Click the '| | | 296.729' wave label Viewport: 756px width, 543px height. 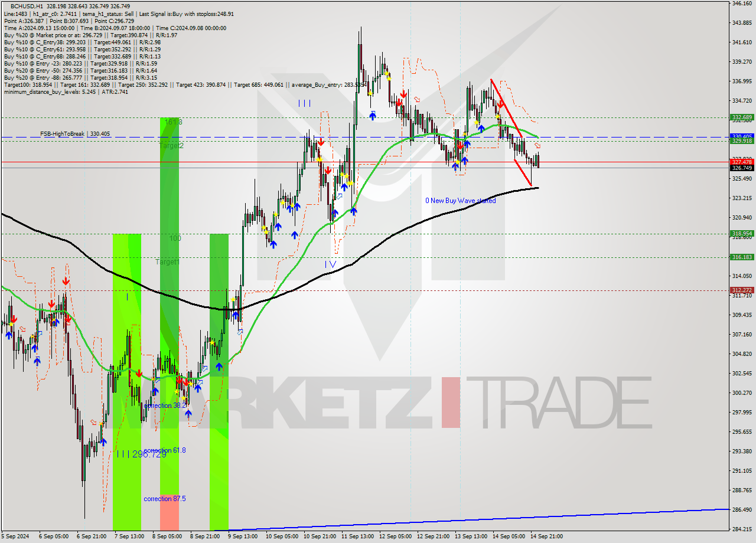click(142, 454)
